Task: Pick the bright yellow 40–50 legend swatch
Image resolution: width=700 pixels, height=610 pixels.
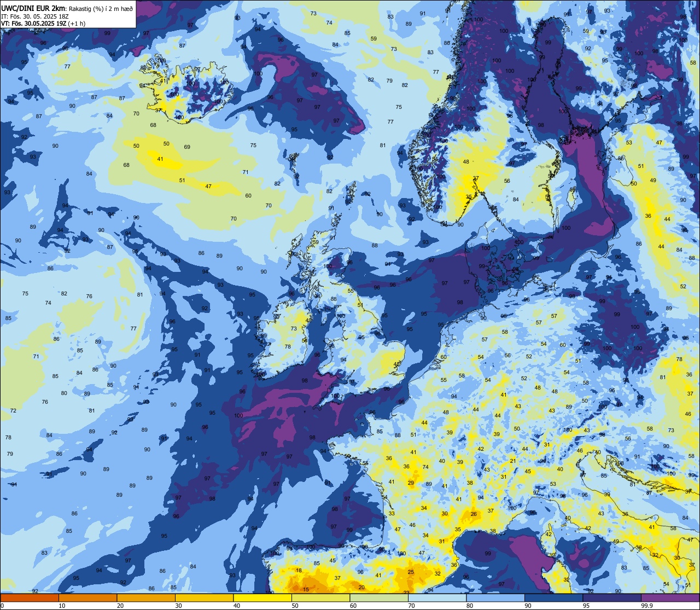Action: (x=262, y=597)
